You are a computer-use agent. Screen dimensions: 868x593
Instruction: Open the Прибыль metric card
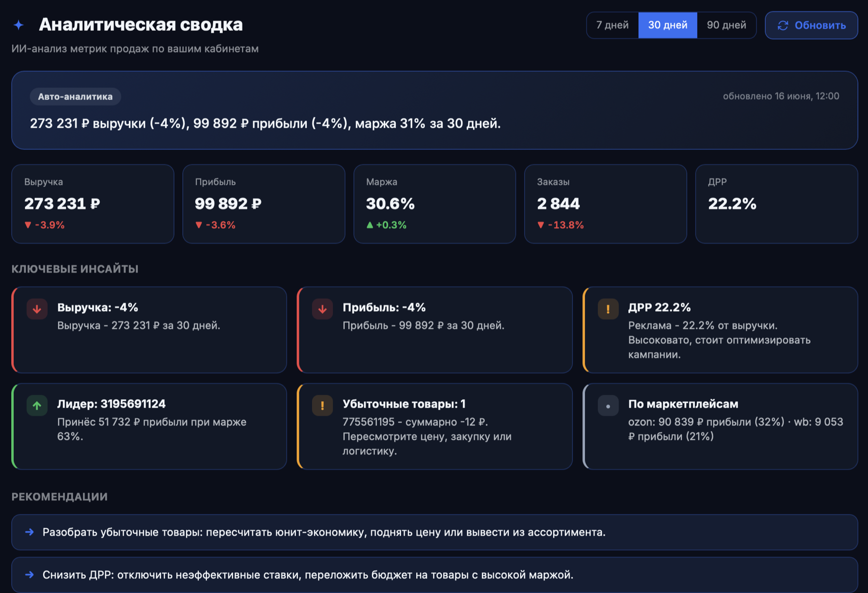point(264,204)
